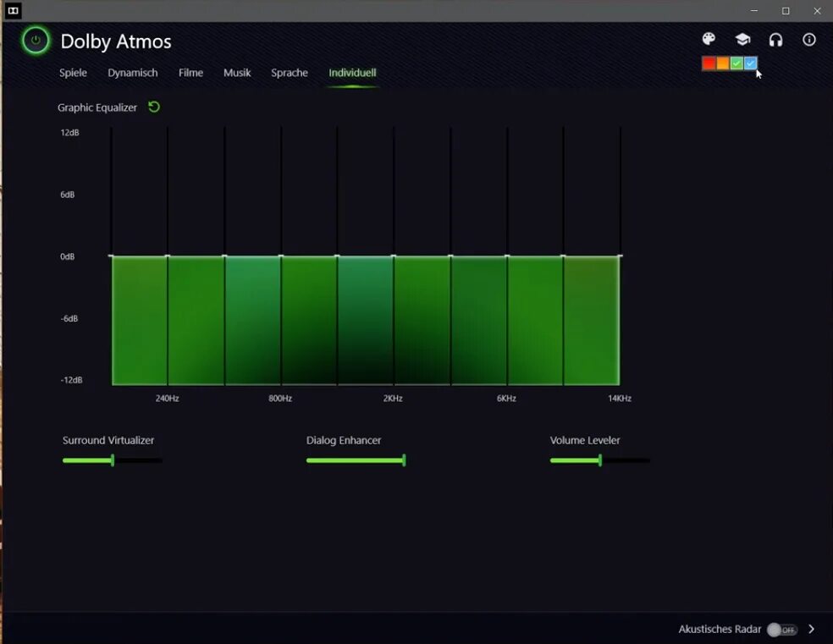The width and height of the screenshot is (833, 644).
Task: Minimize the Dolby Atmos window
Action: (x=753, y=11)
